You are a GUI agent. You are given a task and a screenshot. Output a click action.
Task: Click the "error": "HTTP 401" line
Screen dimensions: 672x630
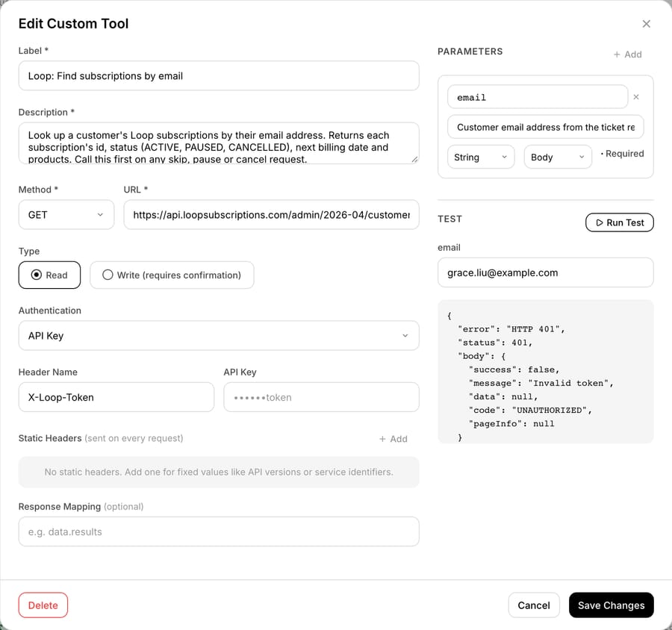pyautogui.click(x=511, y=329)
